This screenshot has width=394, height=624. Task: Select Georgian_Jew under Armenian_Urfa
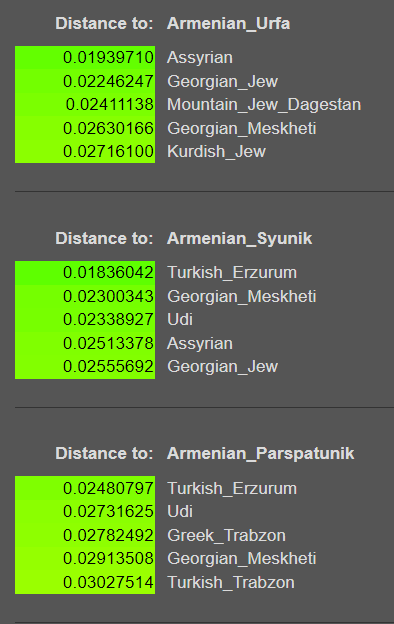click(222, 82)
